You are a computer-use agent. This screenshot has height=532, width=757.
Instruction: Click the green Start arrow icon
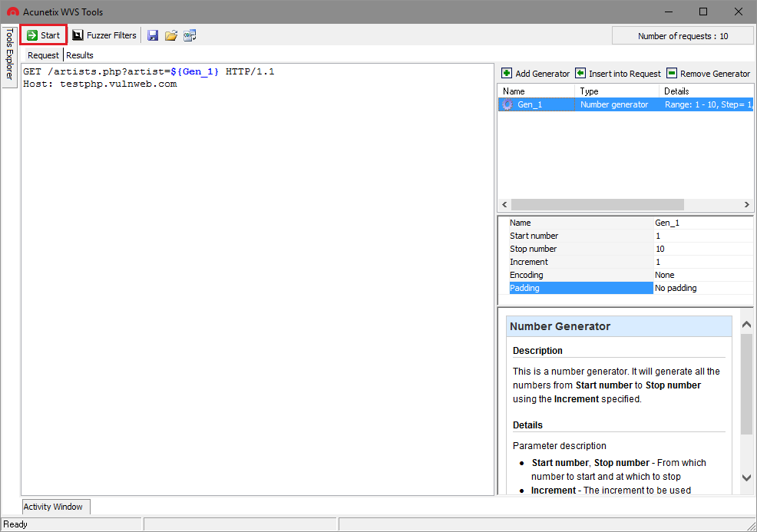pyautogui.click(x=32, y=35)
